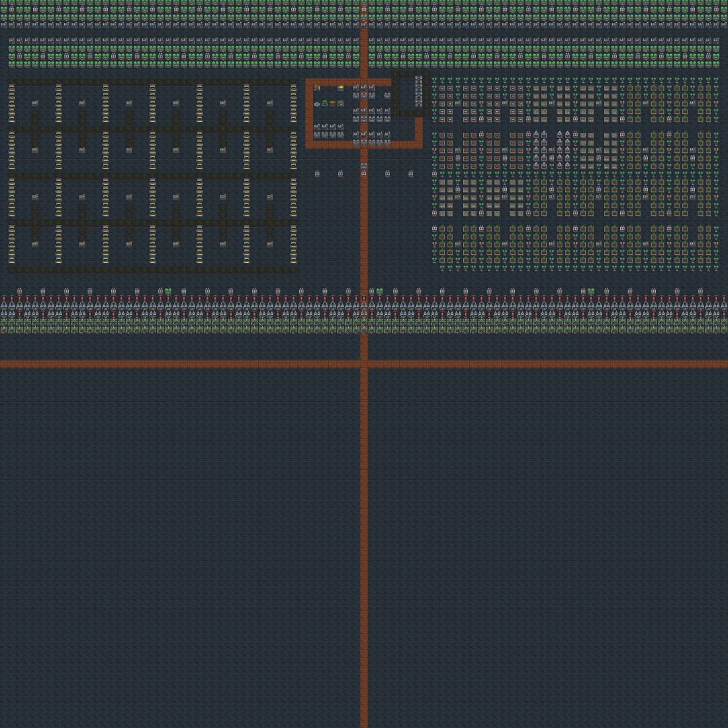
Task: Click the leftmost green heart plant above turret row
Action: point(168,291)
